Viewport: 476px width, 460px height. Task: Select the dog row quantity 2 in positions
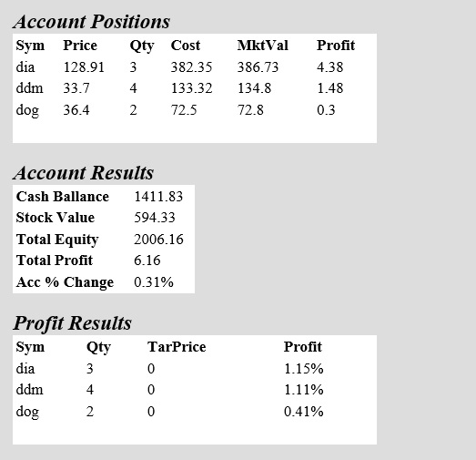tap(133, 109)
